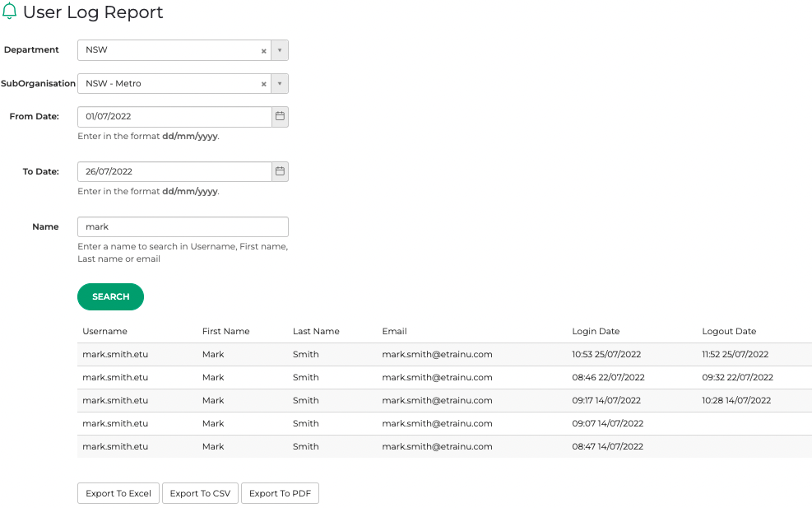Click the bell icon beside User Log Report
This screenshot has width=812, height=508.
pyautogui.click(x=10, y=12)
